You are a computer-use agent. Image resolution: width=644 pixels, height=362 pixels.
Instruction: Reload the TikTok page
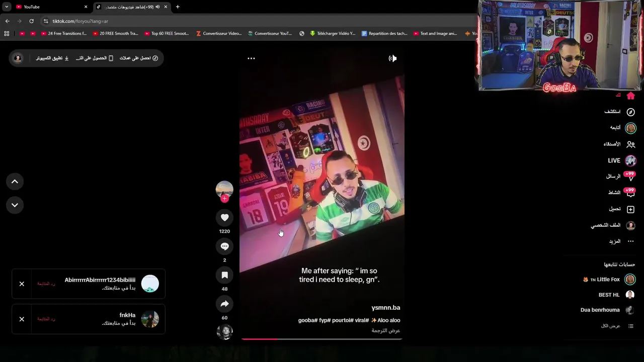click(x=31, y=21)
